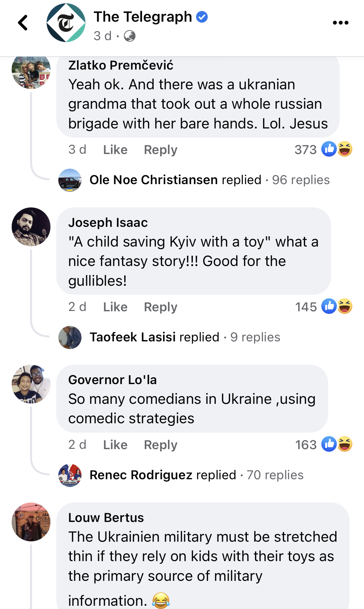Tap Joseph Isaac's profile picture
Image resolution: width=364 pixels, height=609 pixels.
pyautogui.click(x=31, y=227)
